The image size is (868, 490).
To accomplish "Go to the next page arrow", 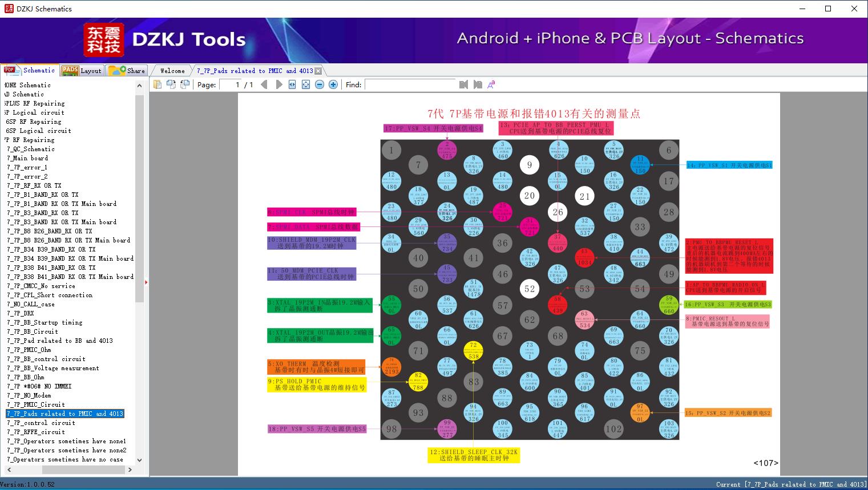I will 278,84.
